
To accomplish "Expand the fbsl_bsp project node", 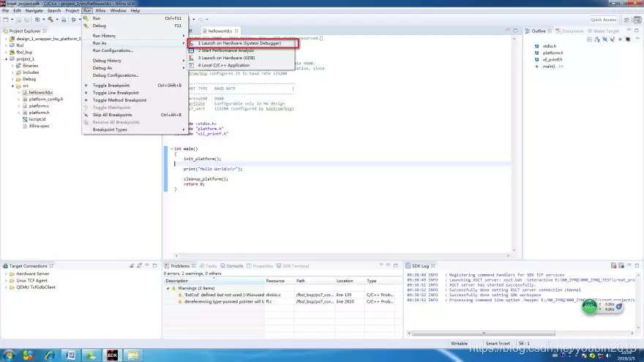I will click(x=6, y=52).
